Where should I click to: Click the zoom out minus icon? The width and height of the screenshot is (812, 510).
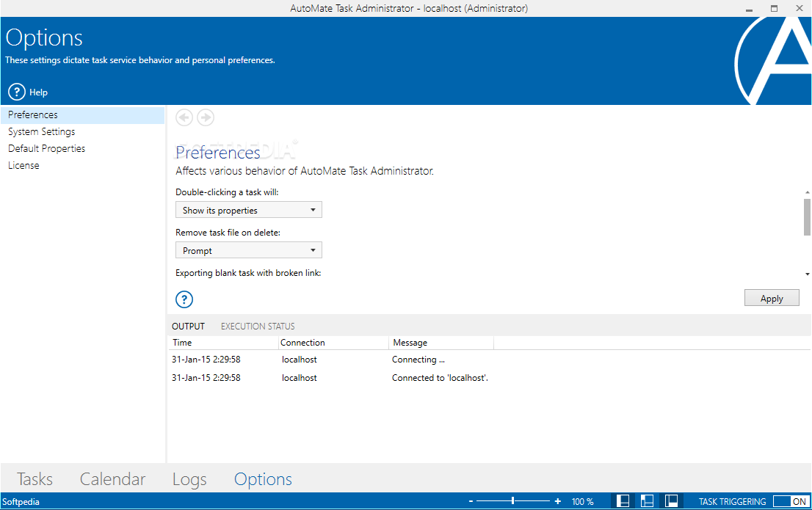point(471,501)
